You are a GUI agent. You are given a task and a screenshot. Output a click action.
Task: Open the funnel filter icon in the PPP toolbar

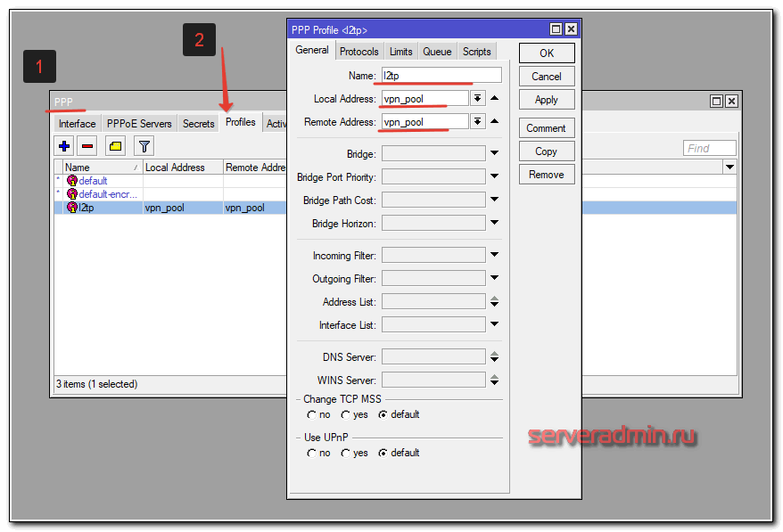(144, 146)
